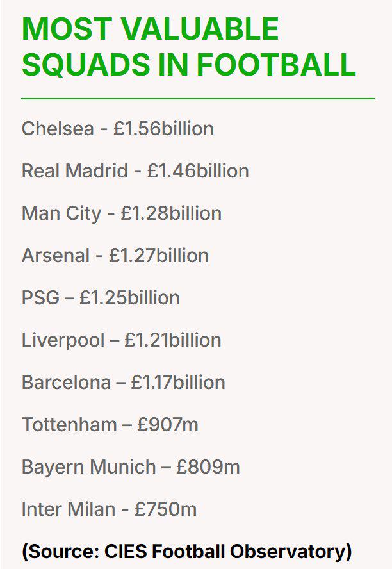Screen dimensions: 392x569
Task: Select the "SQUADS IN FOOTBALL" heading line
Action: [188, 65]
